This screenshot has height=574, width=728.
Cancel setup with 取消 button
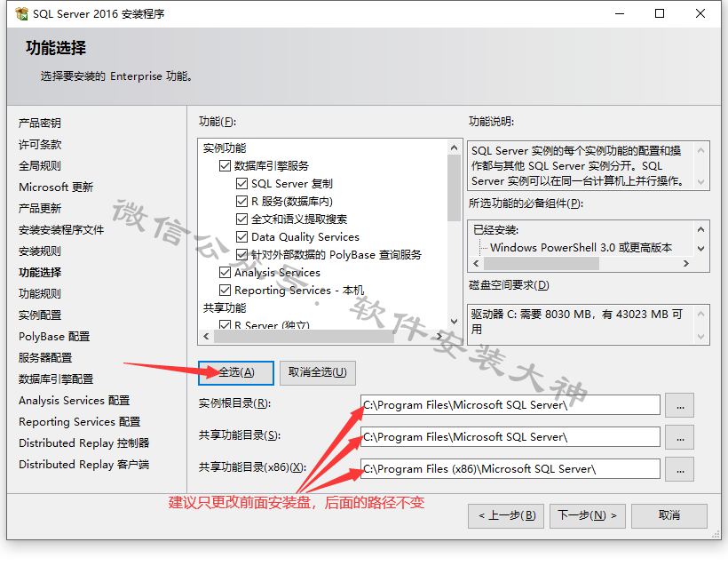pyautogui.click(x=669, y=516)
